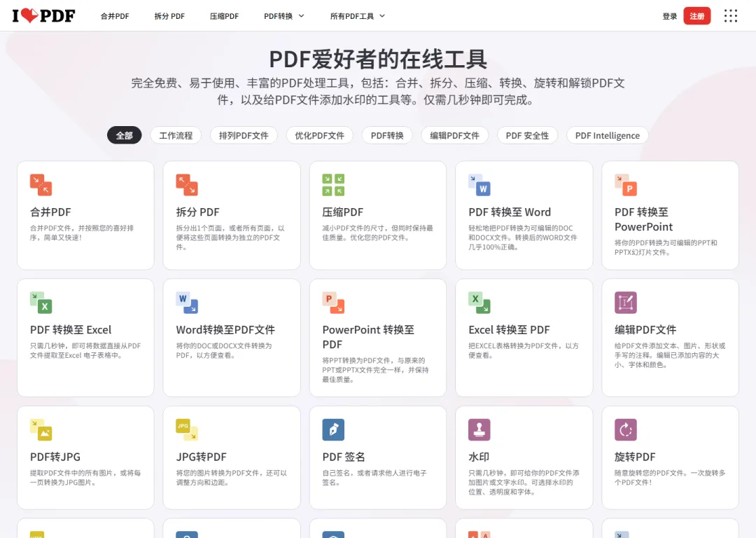
Task: Click the PDF转JPG icon
Action: (41, 429)
